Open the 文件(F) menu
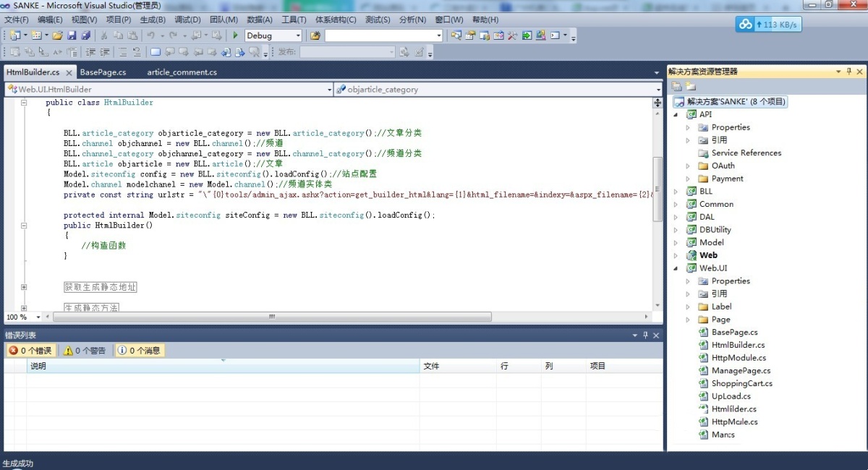 point(17,20)
